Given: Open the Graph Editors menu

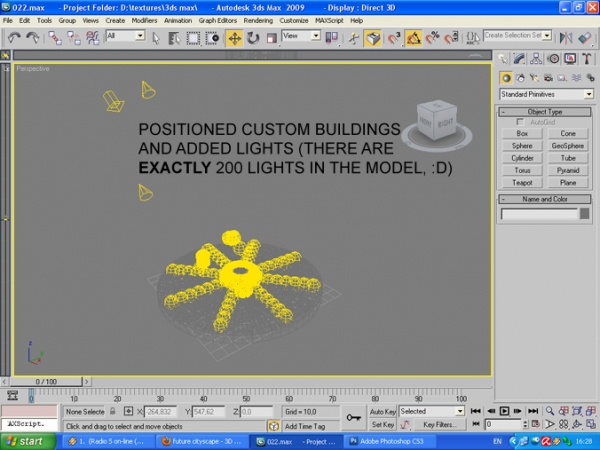Looking at the screenshot, I should 217,20.
